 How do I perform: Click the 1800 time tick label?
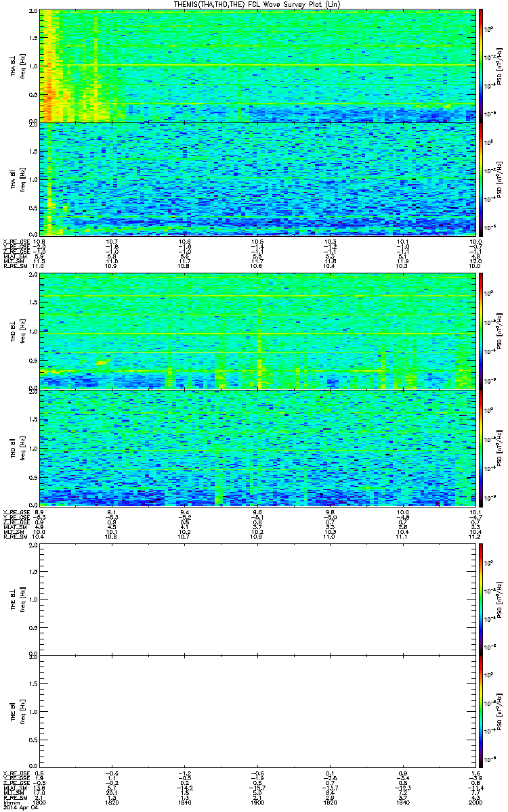pyautogui.click(x=41, y=803)
